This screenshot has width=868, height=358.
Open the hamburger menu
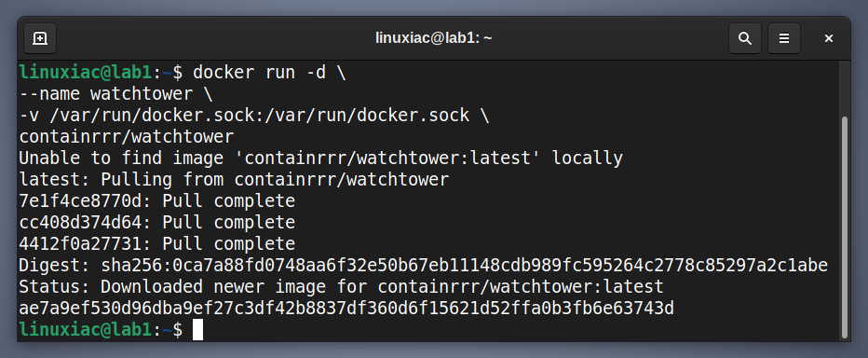(784, 38)
